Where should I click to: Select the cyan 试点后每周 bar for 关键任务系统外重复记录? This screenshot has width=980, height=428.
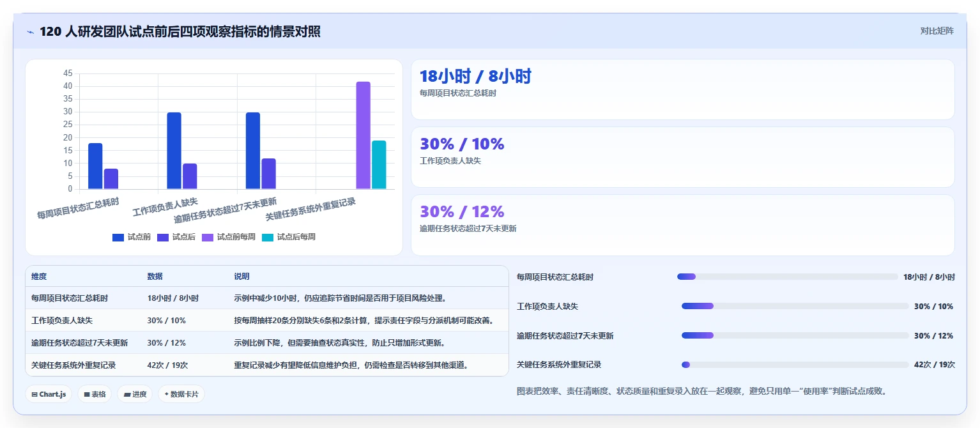pyautogui.click(x=379, y=165)
